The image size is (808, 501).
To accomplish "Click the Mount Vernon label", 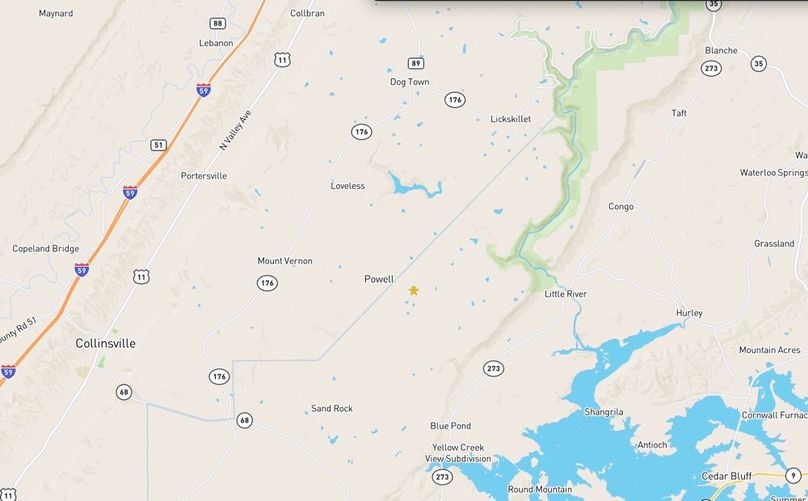I will click(285, 261).
